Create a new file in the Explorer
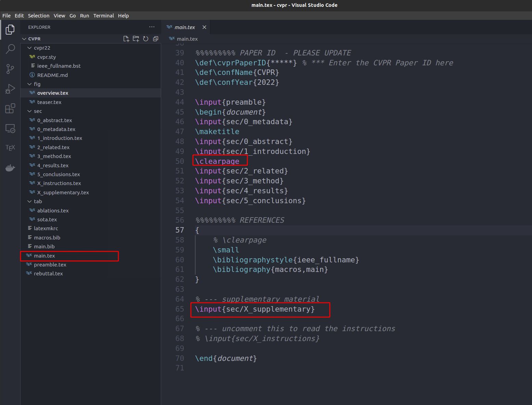This screenshot has height=405, width=532. [x=126, y=39]
